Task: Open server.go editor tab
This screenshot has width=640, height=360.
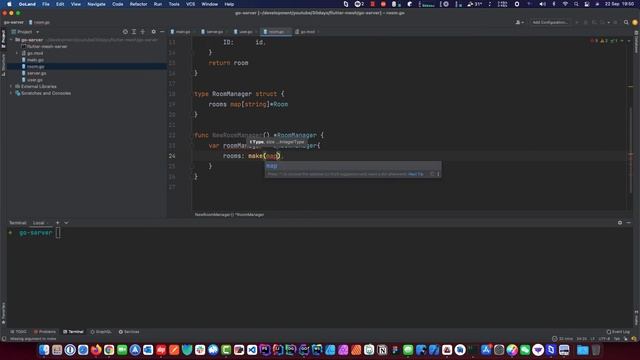Action: click(213, 32)
